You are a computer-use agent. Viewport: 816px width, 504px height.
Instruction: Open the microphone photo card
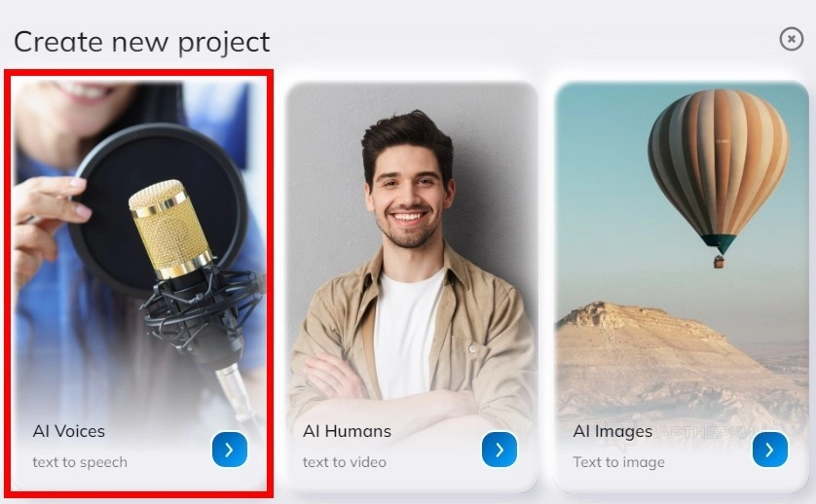coord(139,285)
